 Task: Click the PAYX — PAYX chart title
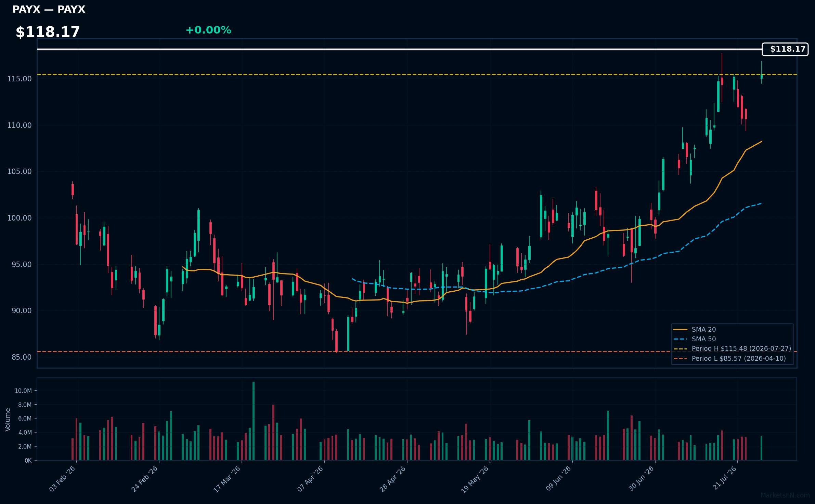(x=49, y=10)
